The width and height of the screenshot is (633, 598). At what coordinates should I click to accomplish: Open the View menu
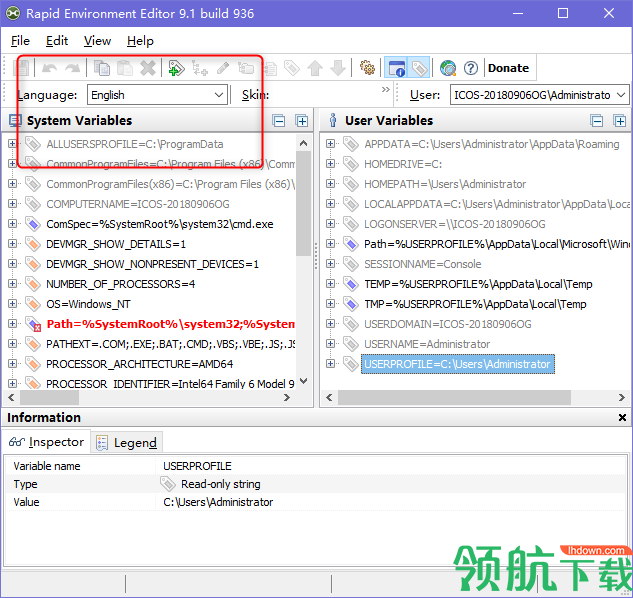click(x=97, y=41)
